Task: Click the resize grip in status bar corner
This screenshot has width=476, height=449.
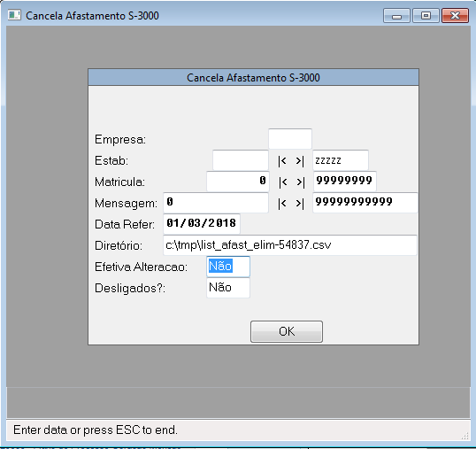Action: pyautogui.click(x=464, y=436)
